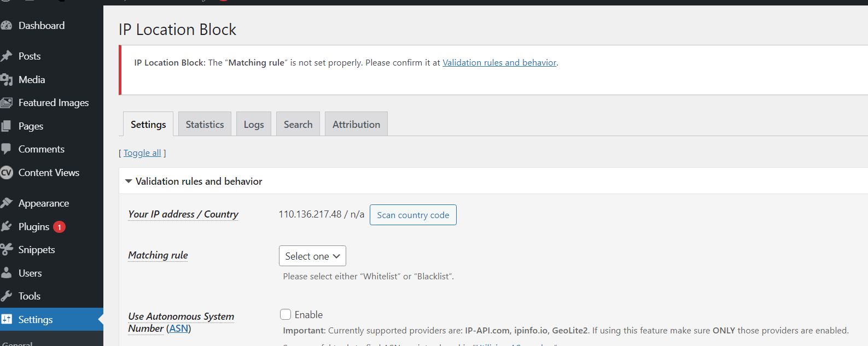Click the Posts pushpin icon
The width and height of the screenshot is (868, 346).
[x=6, y=56]
